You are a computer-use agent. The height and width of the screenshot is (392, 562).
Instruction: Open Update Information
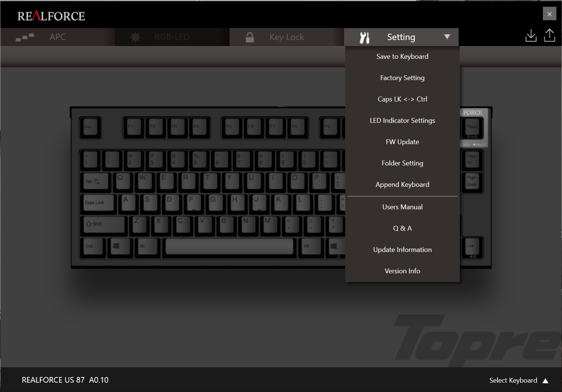pyautogui.click(x=402, y=249)
